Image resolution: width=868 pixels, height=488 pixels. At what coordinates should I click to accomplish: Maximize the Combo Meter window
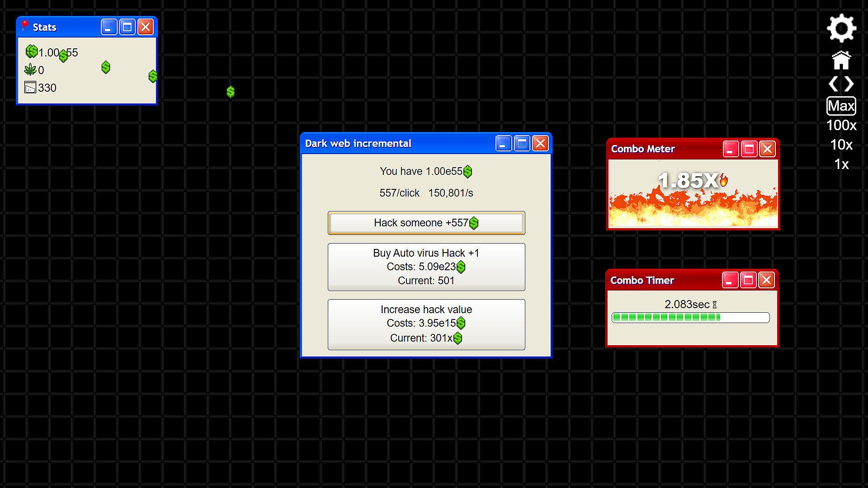[x=749, y=149]
